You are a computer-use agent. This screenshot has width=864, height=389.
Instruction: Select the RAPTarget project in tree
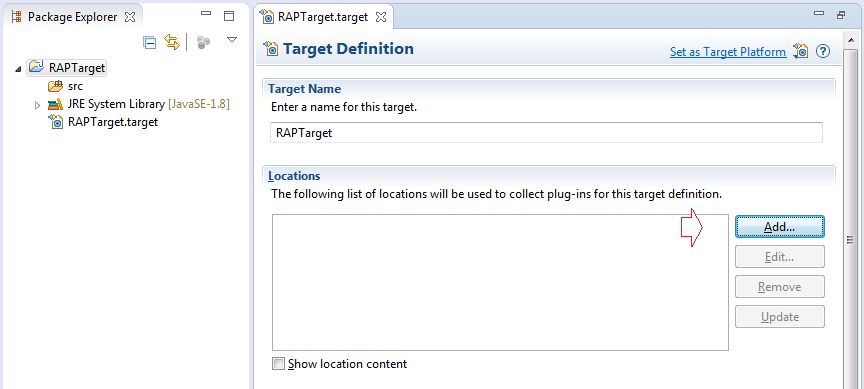point(77,68)
